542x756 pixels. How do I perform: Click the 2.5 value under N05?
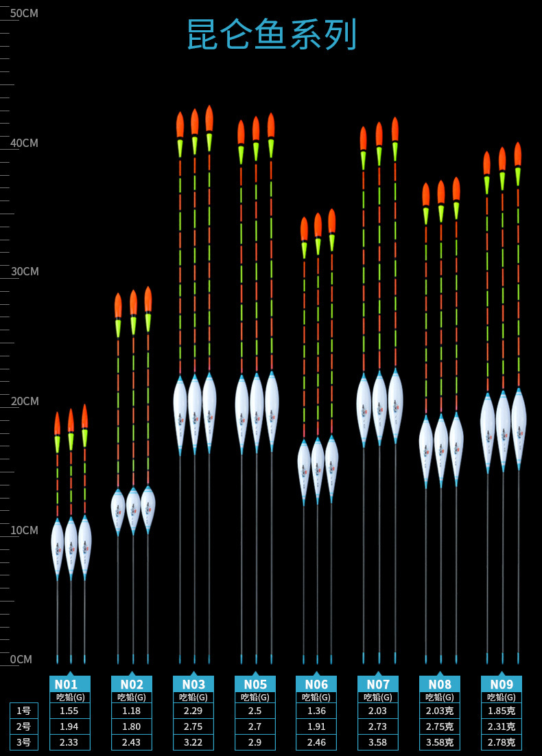click(x=255, y=711)
